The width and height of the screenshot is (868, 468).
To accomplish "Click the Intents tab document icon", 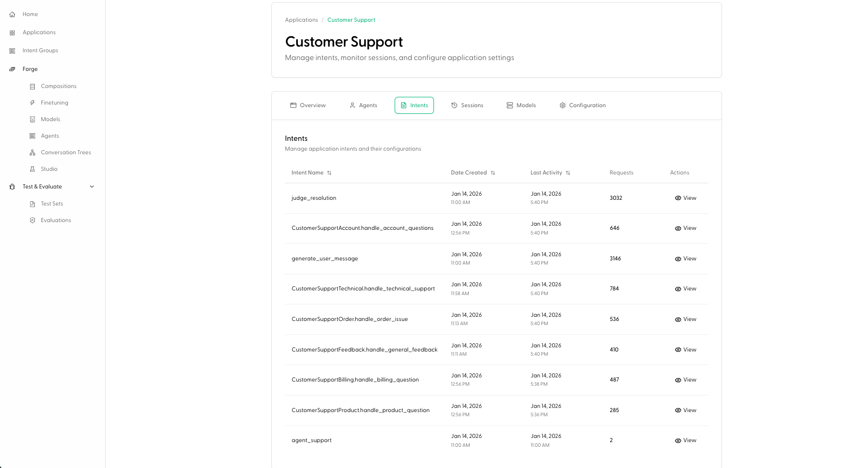I will click(x=404, y=105).
